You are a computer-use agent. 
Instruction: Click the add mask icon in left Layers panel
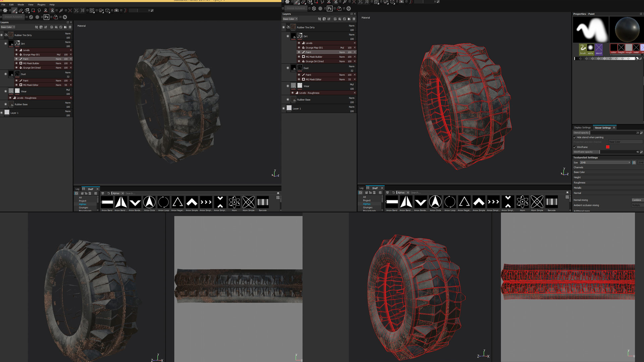coord(41,27)
